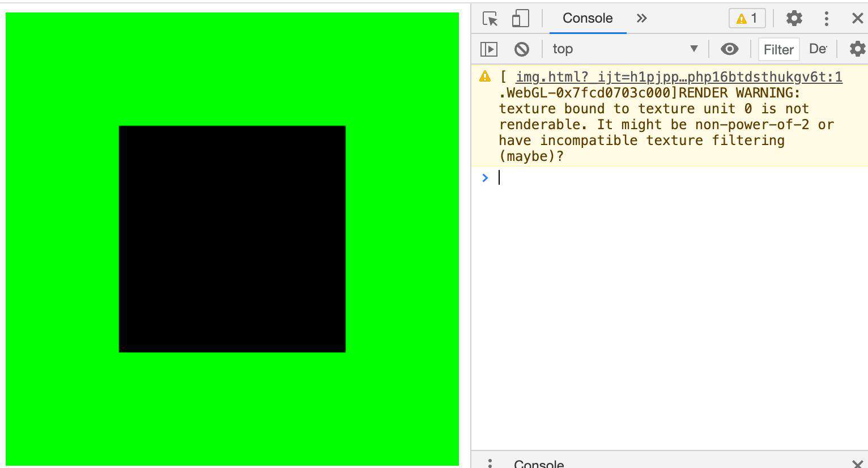Focus the Filter input field

(779, 49)
